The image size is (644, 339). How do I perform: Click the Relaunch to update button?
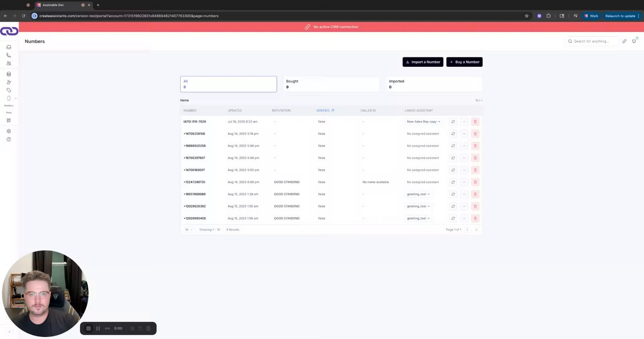tap(622, 16)
